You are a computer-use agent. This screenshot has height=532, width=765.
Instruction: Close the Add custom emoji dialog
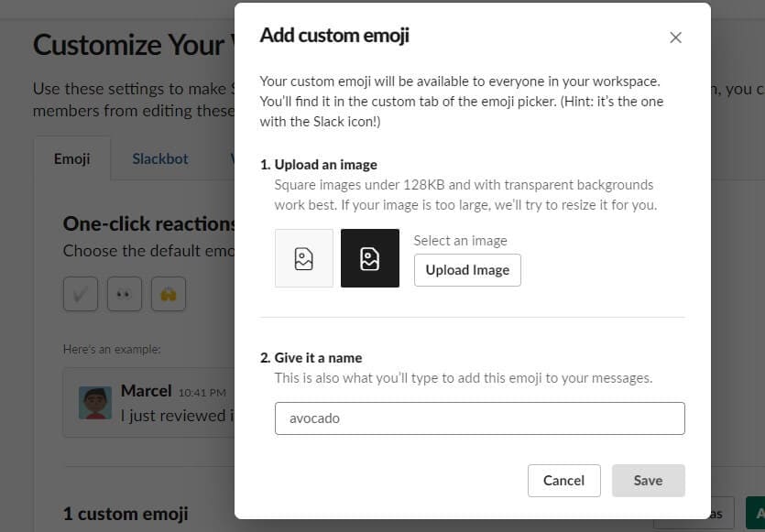tap(676, 38)
